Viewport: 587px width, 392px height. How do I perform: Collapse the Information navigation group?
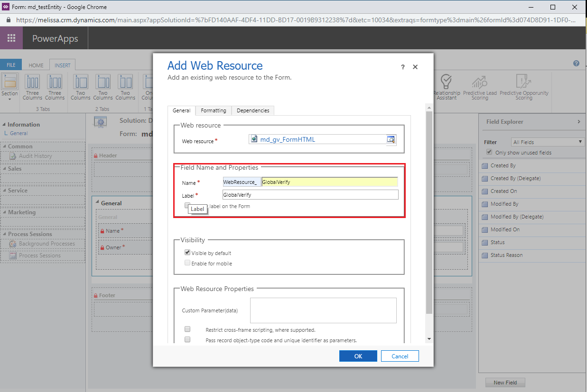(x=4, y=125)
